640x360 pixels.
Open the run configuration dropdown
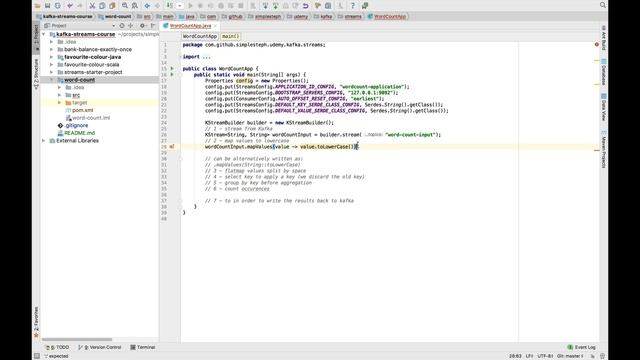tap(180, 6)
